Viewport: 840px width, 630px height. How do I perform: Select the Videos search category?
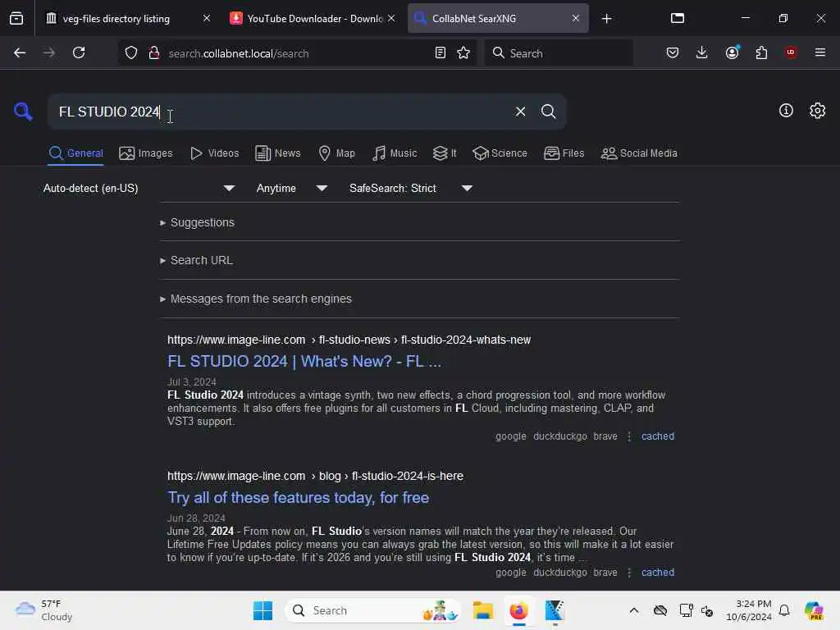click(x=214, y=153)
